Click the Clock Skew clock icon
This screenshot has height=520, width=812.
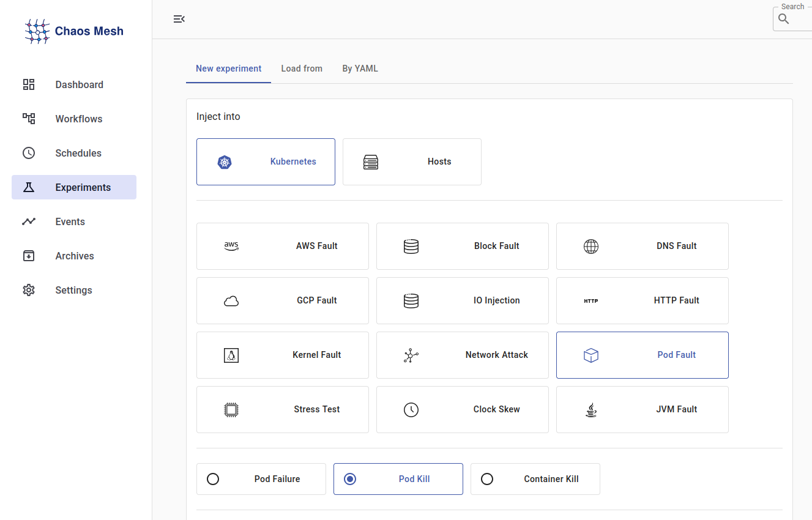pos(411,409)
